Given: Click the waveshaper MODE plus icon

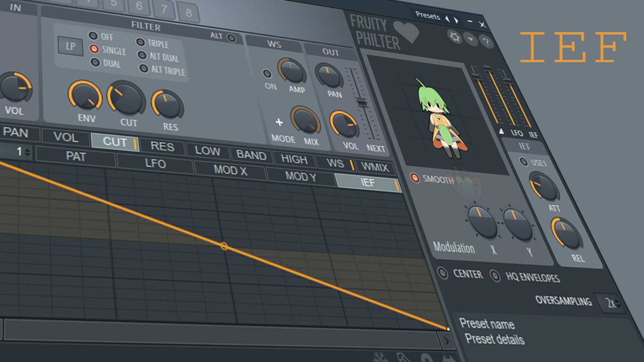Looking at the screenshot, I should 279,122.
